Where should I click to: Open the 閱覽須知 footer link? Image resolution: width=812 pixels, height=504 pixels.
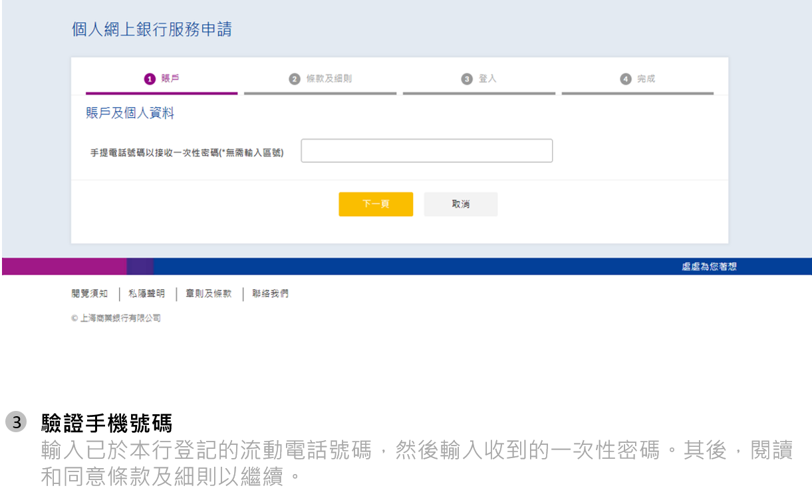coord(90,294)
